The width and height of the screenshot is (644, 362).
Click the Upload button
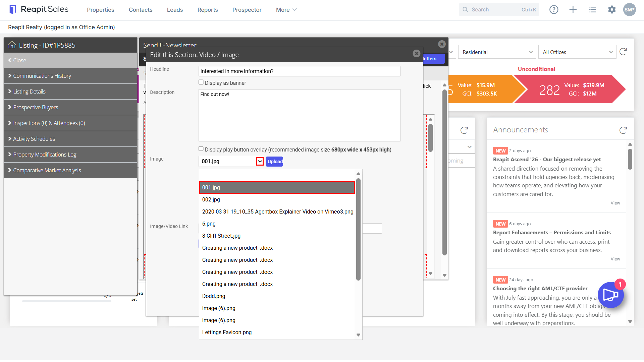(274, 162)
